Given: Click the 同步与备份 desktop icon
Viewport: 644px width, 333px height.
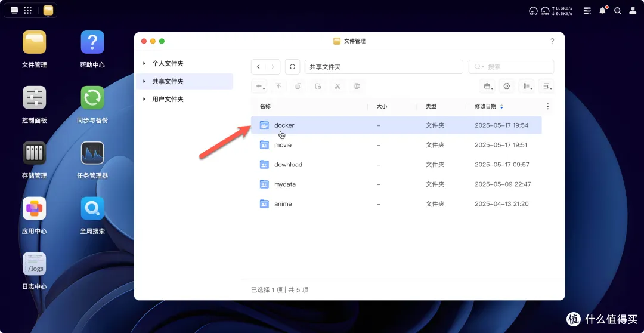Looking at the screenshot, I should pyautogui.click(x=92, y=98).
